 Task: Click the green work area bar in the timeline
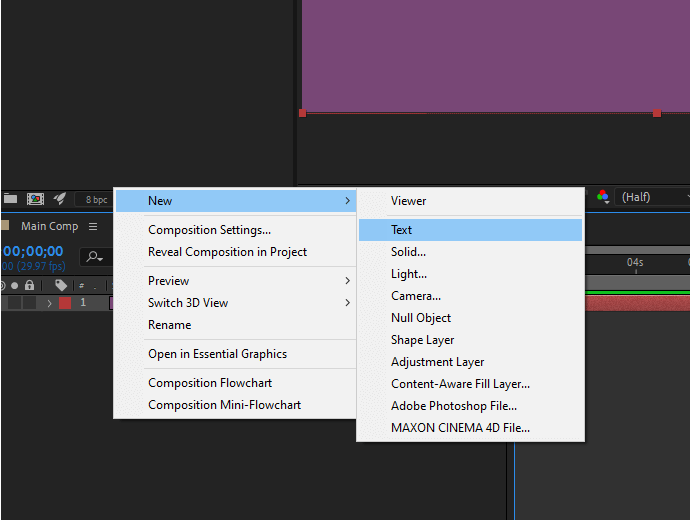point(638,292)
